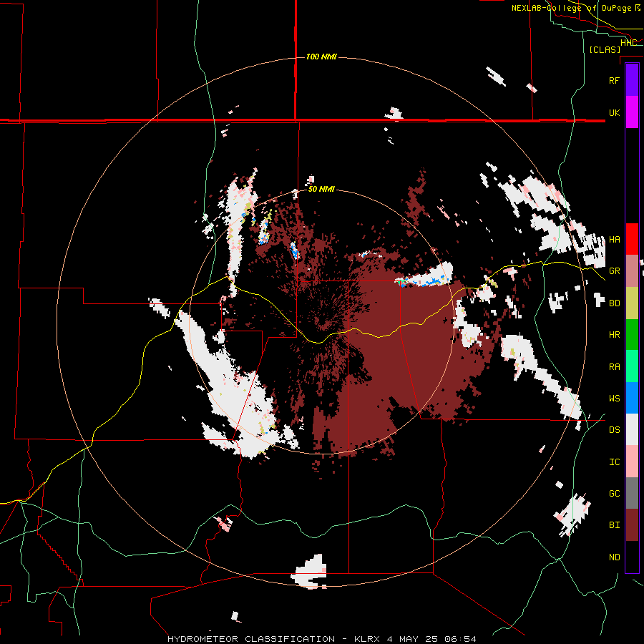This screenshot has height=644, width=644.
Task: Click the GC legend label
Action: point(614,494)
